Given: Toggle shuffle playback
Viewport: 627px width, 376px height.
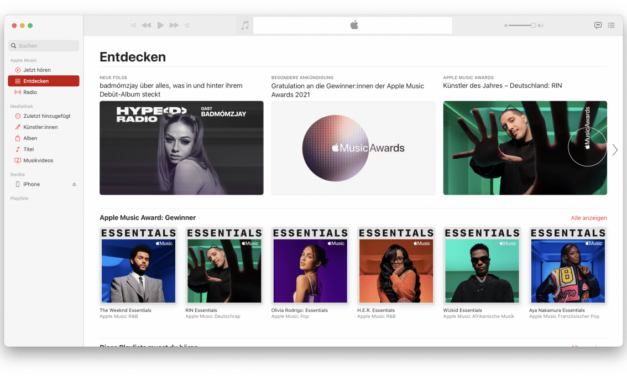Looking at the screenshot, I should (x=133, y=25).
